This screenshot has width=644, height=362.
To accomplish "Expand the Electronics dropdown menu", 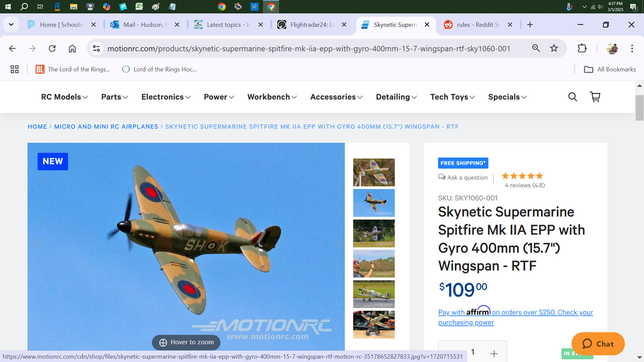I will click(x=166, y=97).
